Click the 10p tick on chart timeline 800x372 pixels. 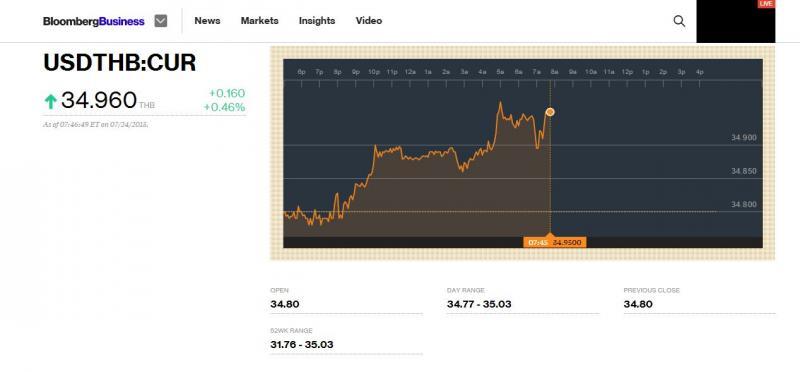[373, 72]
